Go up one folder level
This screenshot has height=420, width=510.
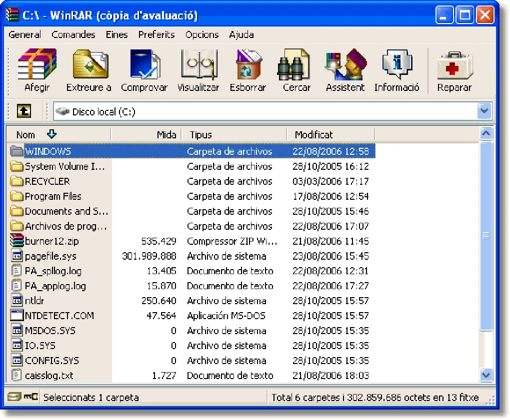coord(24,111)
